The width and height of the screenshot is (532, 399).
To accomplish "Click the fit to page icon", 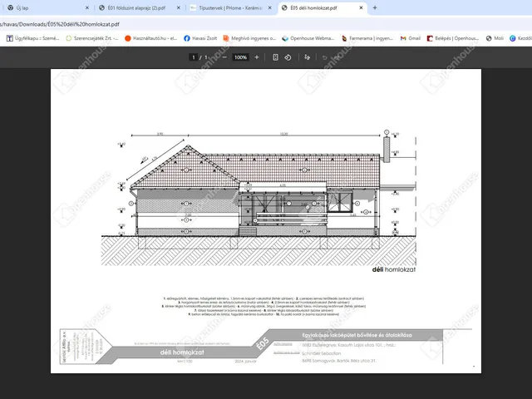I will coord(275,57).
